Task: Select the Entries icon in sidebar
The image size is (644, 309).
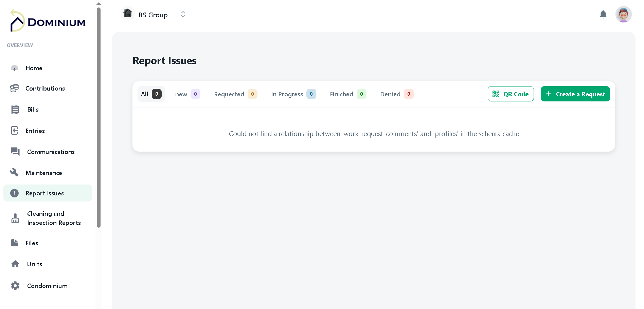Action: [15, 131]
